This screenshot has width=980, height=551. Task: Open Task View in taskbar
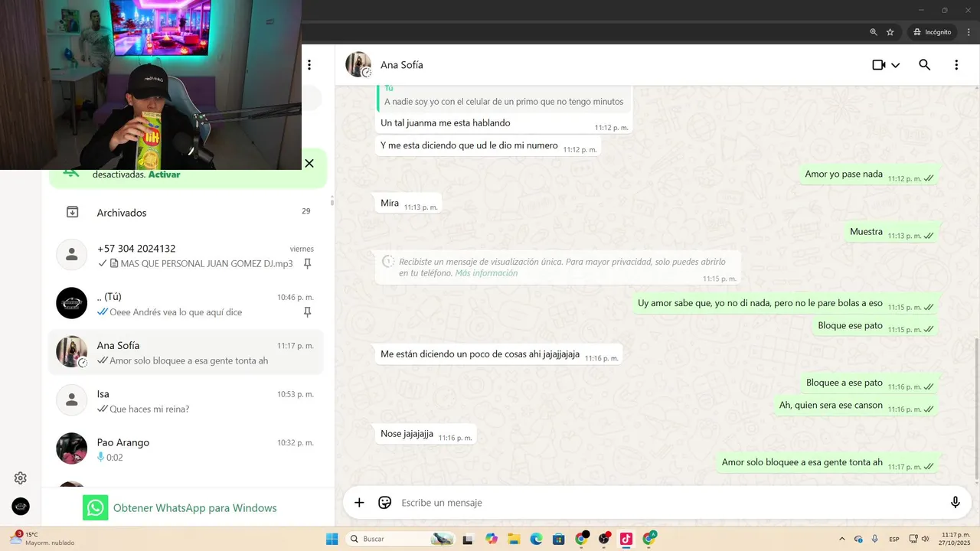point(468,539)
